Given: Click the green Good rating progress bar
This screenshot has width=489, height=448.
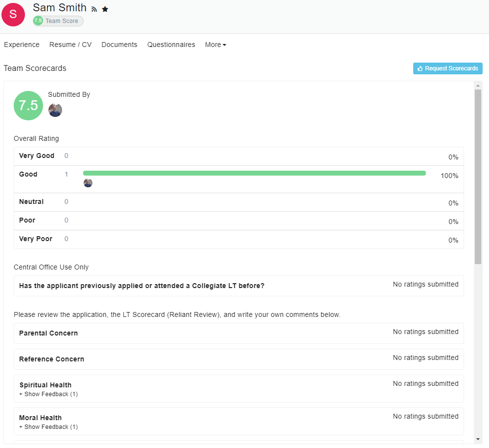Looking at the screenshot, I should tap(254, 173).
